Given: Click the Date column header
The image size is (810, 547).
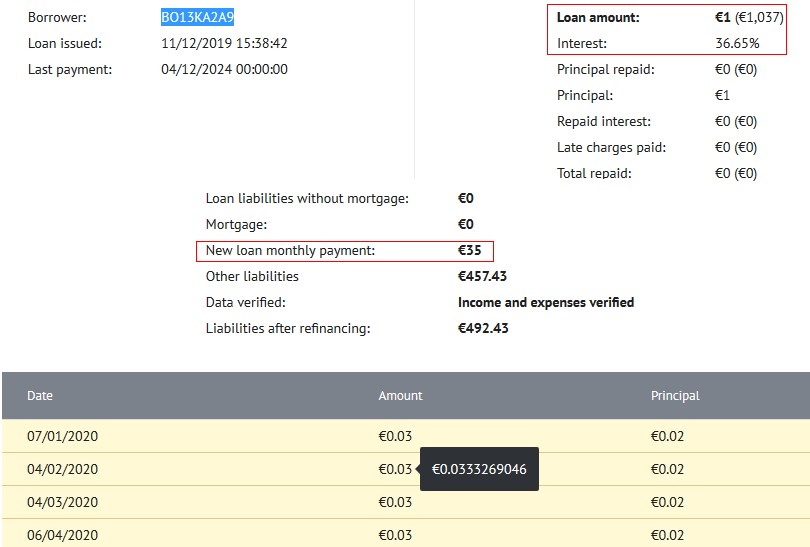Looking at the screenshot, I should [x=40, y=396].
